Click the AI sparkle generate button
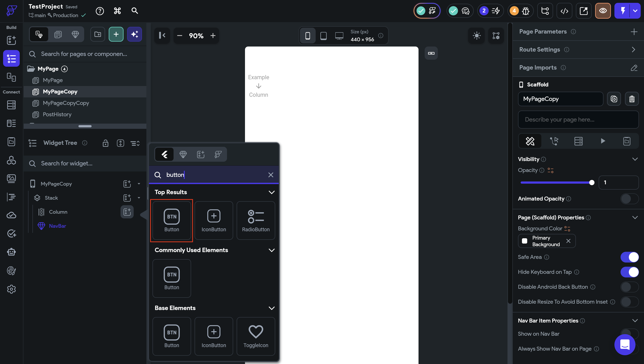 click(135, 34)
